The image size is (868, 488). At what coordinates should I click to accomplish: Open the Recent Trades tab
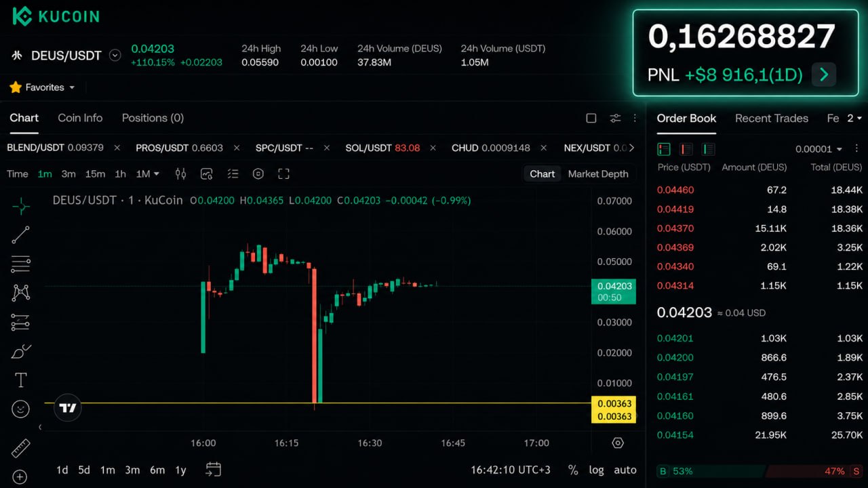pos(772,118)
